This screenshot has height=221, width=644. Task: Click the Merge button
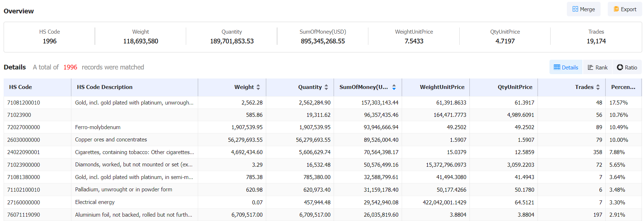(583, 9)
